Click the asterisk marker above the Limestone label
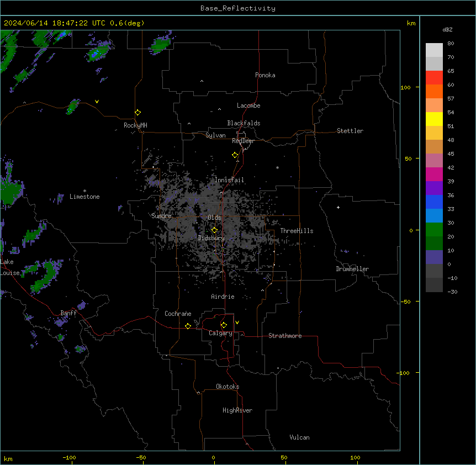 click(84, 191)
